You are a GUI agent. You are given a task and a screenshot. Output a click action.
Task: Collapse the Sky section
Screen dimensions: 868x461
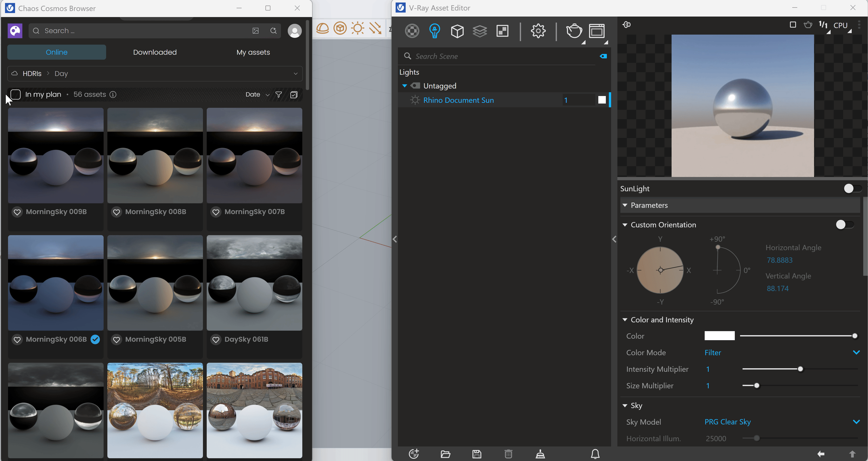[x=625, y=405]
